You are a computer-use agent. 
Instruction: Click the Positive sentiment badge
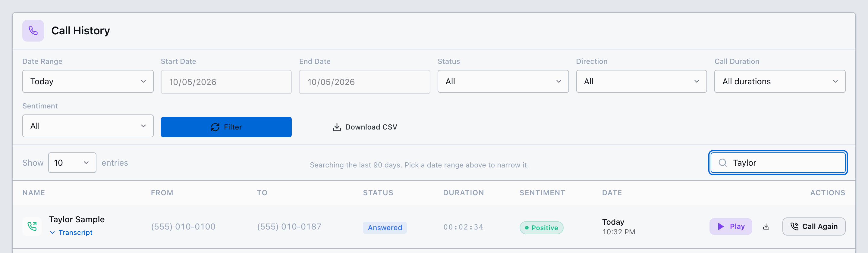tap(541, 228)
